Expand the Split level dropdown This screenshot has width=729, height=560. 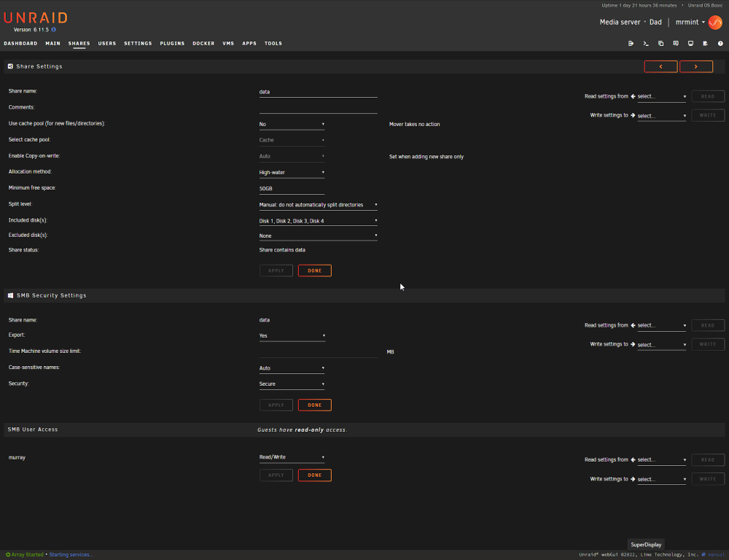point(318,205)
